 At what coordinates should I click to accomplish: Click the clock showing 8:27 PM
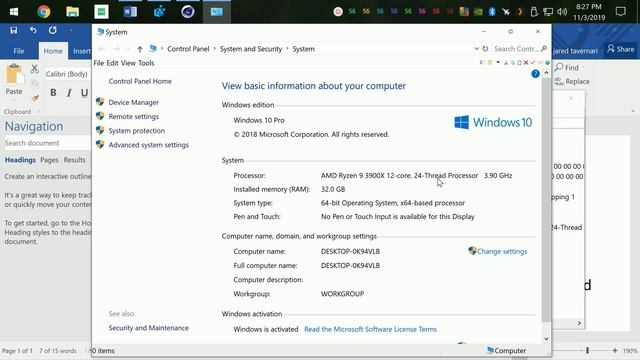(589, 12)
